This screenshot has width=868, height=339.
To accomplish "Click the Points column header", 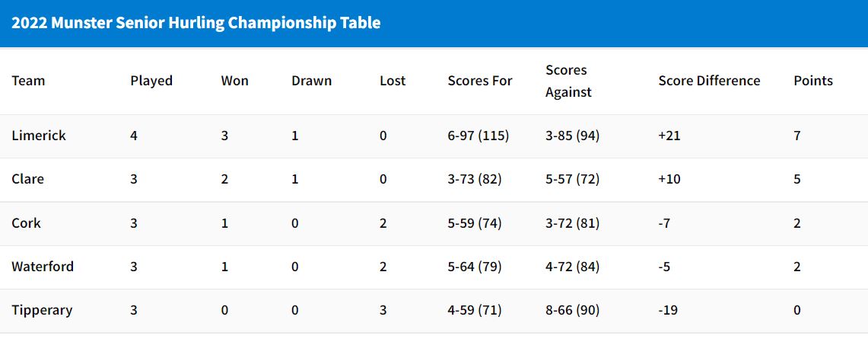I will point(813,81).
